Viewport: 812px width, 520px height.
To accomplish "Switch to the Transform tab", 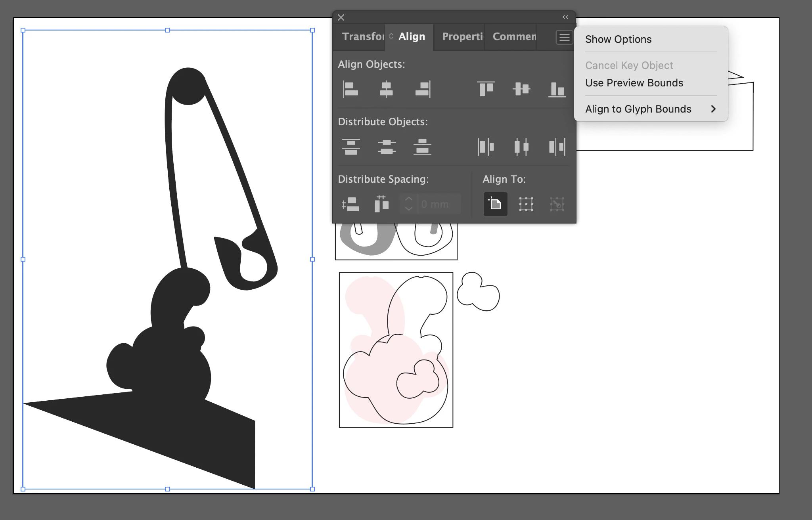I will click(362, 36).
